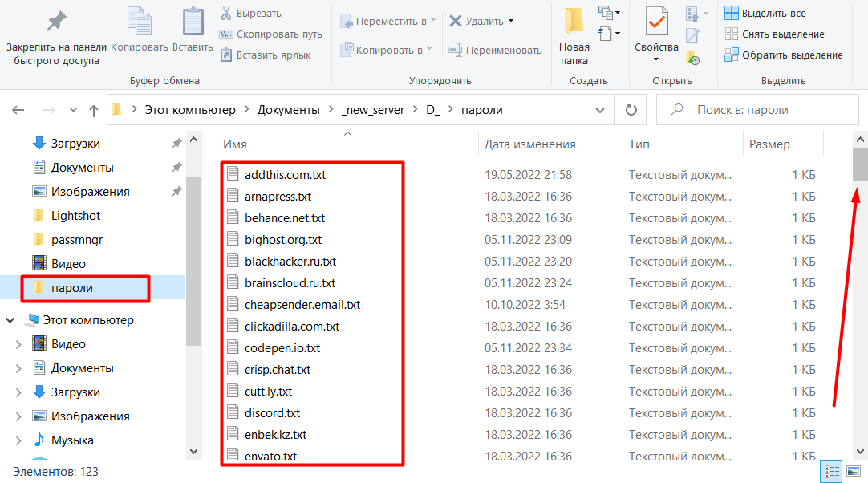Open Загрузки in quick access
The image size is (868, 483).
point(75,144)
